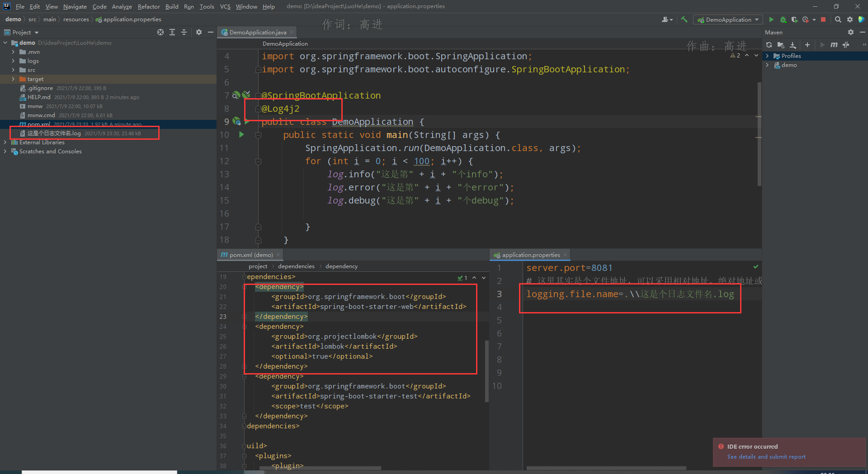
Task: Click Expand All in the Project panel
Action: [x=172, y=32]
